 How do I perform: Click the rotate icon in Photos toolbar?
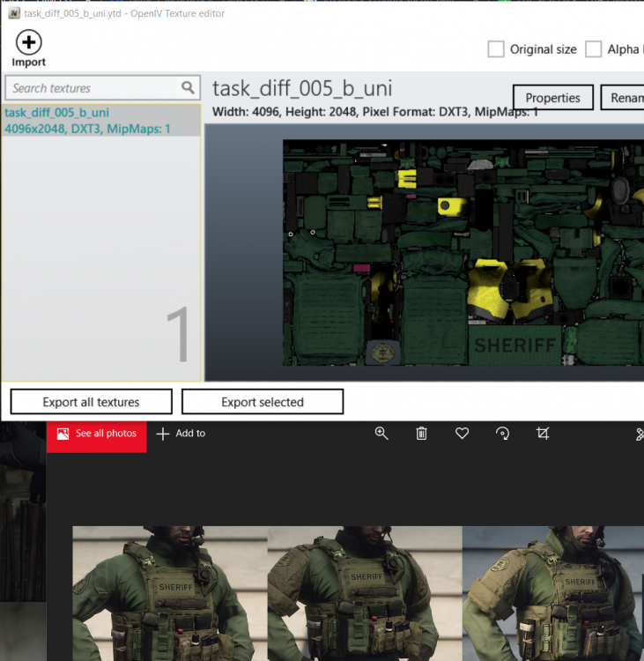click(502, 434)
